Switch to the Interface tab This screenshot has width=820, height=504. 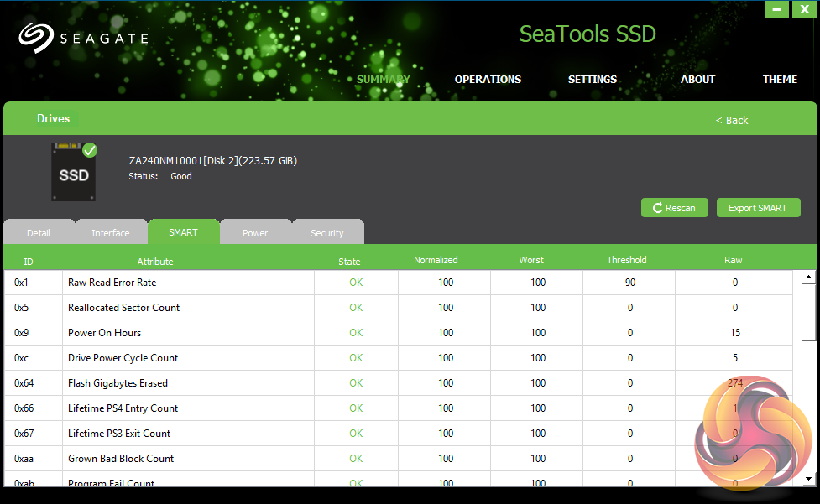click(x=111, y=233)
